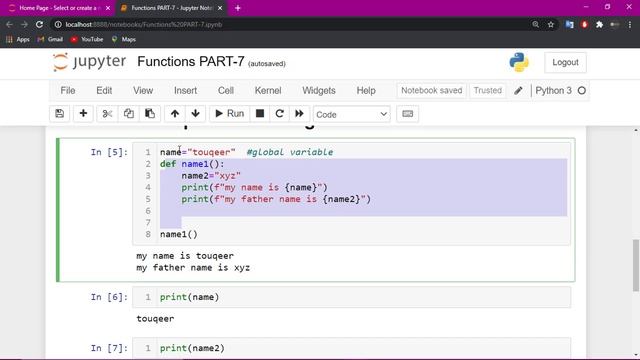The image size is (640, 360).
Task: Restart kernel and run all cells icon
Action: 299,113
